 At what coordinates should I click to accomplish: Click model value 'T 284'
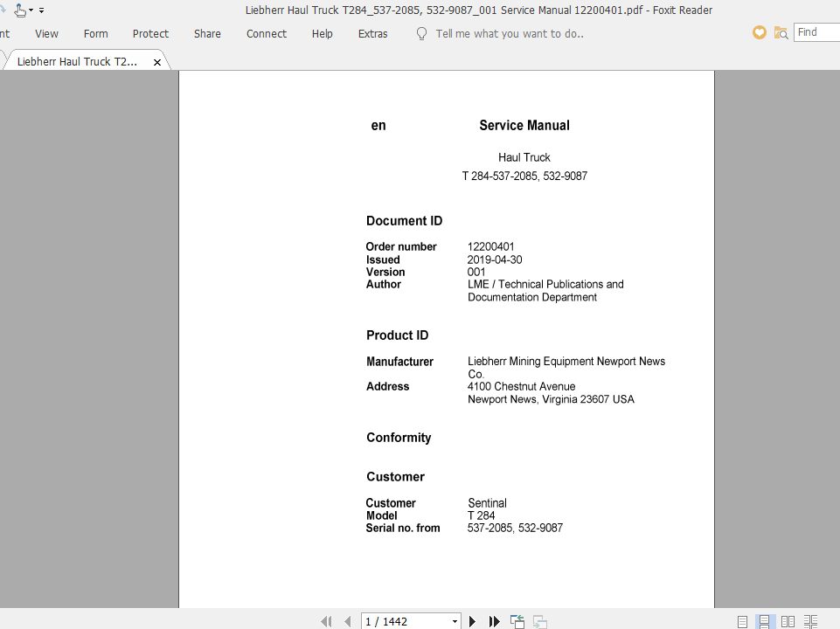click(x=481, y=515)
